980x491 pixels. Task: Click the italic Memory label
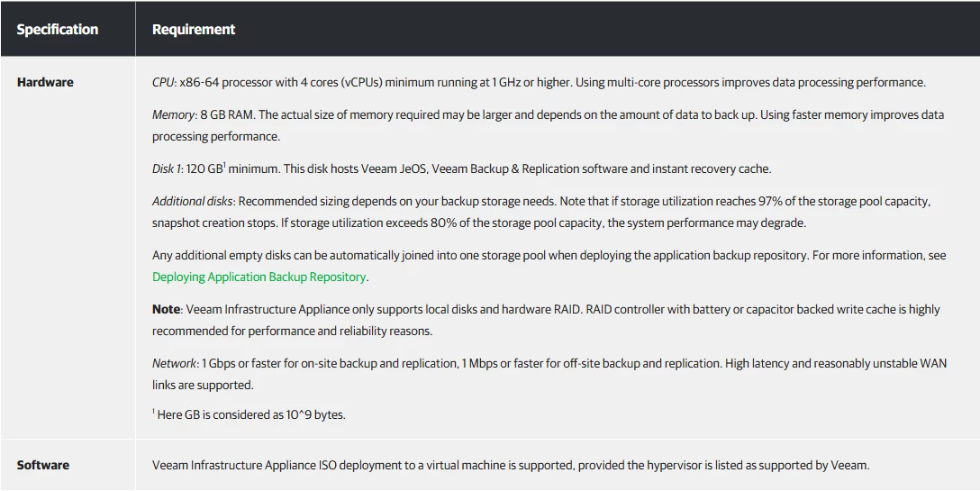coord(174,115)
